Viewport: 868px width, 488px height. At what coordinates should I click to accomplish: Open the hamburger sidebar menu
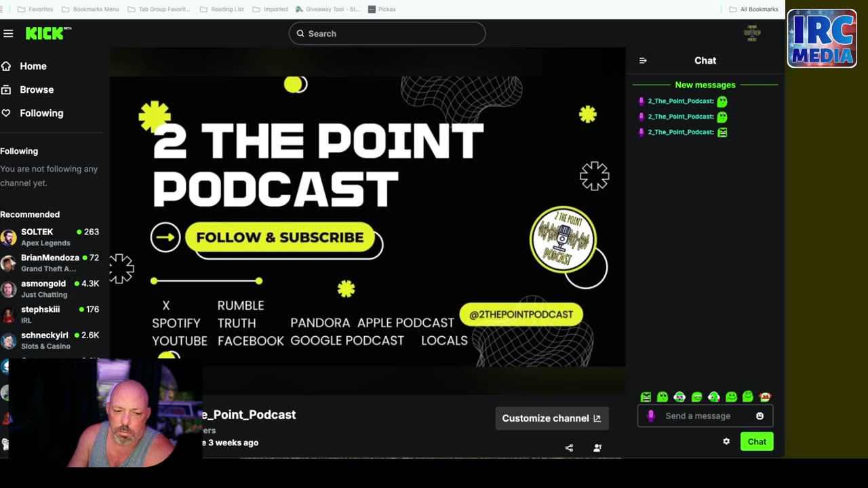8,33
